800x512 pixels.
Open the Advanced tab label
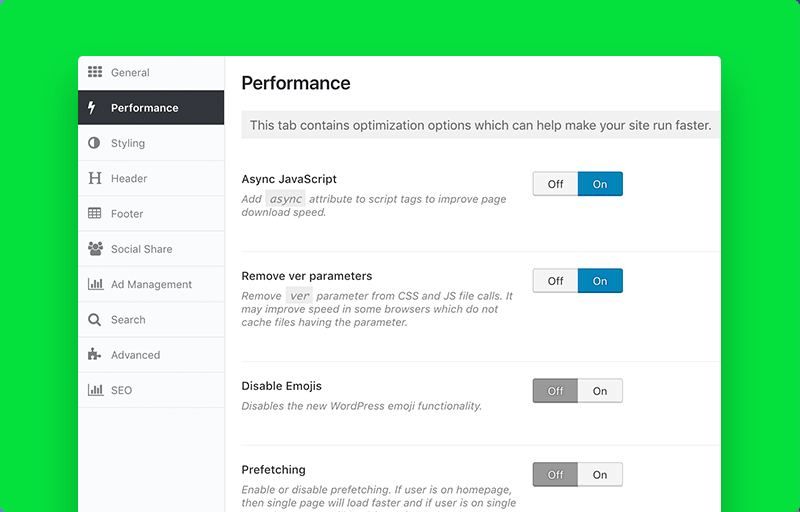tap(135, 355)
